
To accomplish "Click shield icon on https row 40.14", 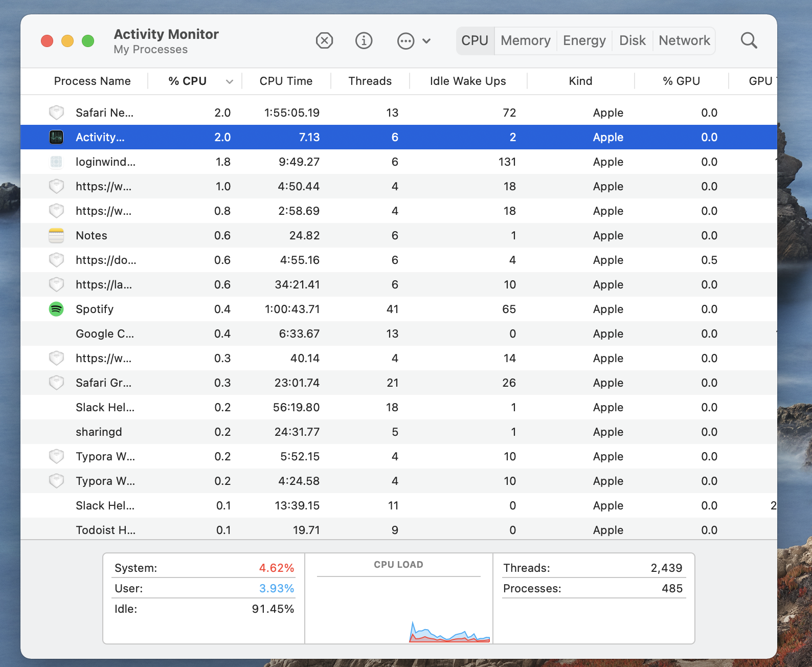I will [56, 358].
